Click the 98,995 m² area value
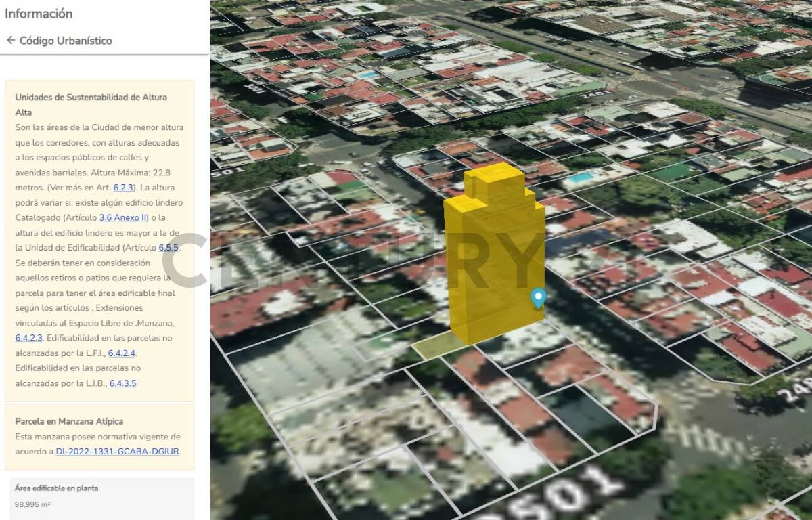The height and width of the screenshot is (520, 812). [x=32, y=504]
